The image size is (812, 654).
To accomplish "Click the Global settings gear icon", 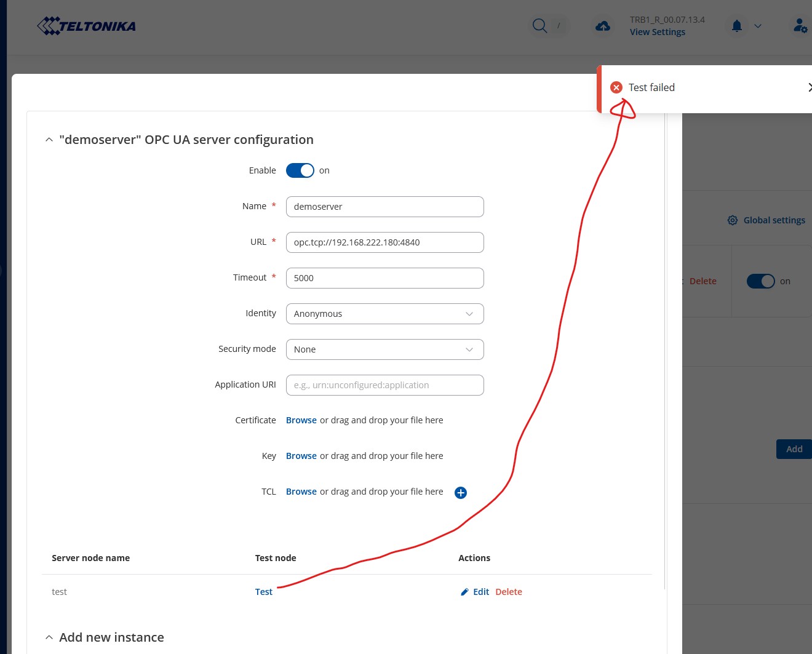I will point(733,220).
